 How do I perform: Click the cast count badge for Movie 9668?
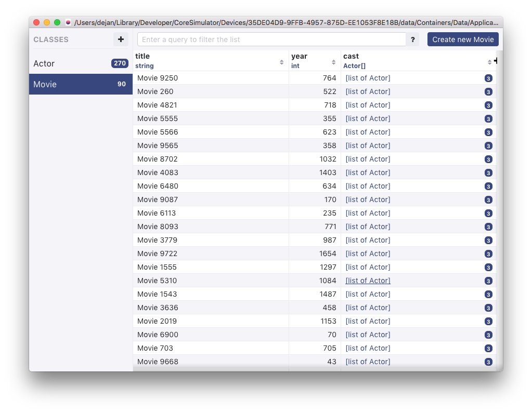tap(488, 362)
